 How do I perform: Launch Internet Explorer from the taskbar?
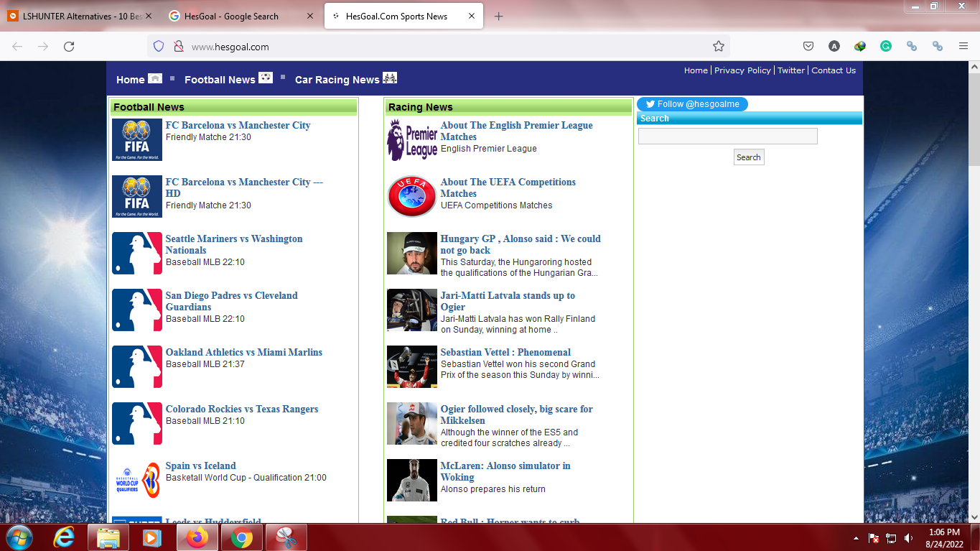coord(65,537)
